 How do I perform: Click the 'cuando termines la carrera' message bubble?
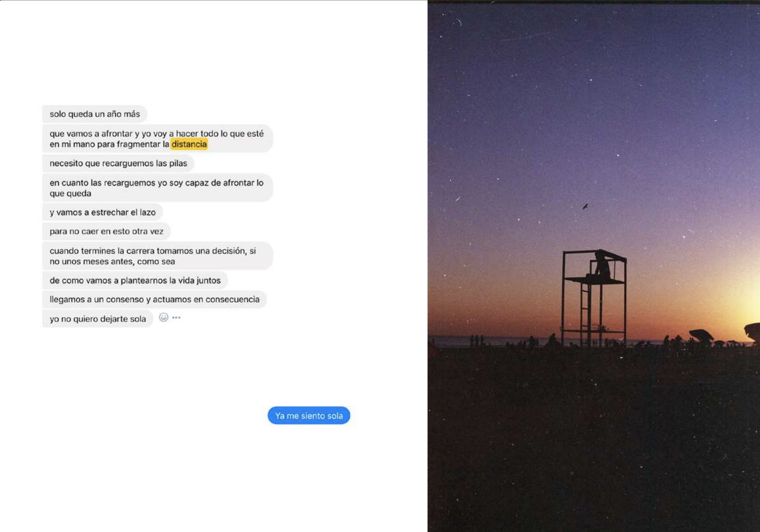point(158,256)
